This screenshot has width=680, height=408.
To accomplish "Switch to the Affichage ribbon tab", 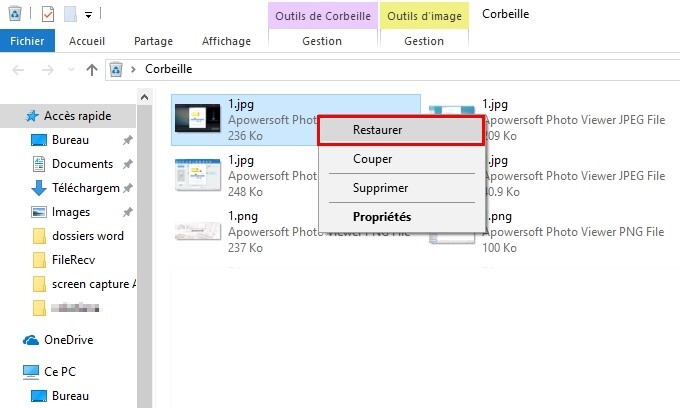I will coord(226,41).
